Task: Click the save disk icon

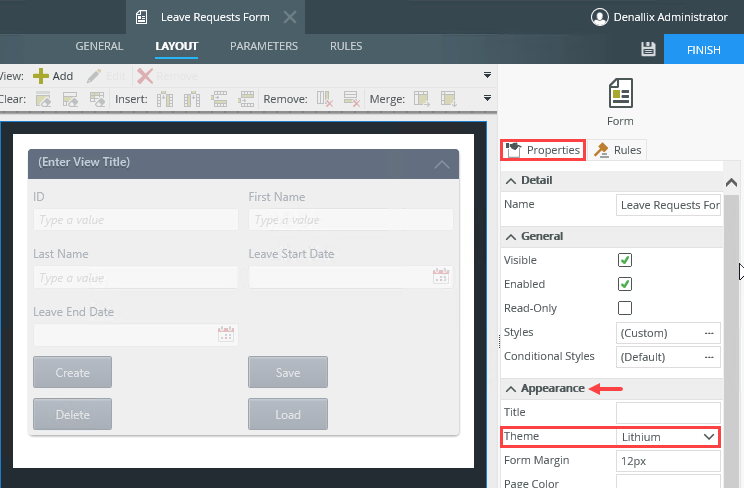Action: (648, 49)
